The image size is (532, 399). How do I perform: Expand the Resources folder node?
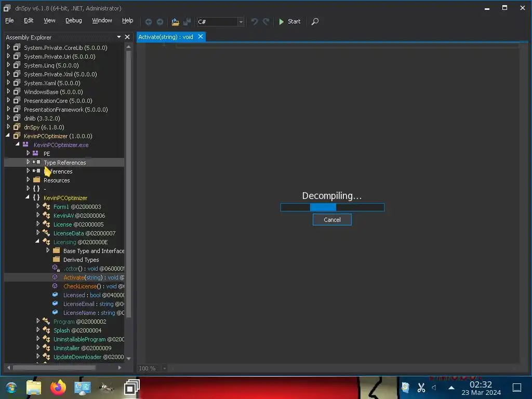coord(28,180)
